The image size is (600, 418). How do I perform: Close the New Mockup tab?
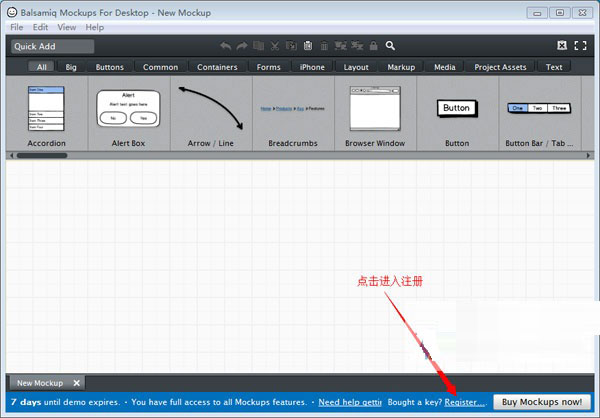click(77, 383)
